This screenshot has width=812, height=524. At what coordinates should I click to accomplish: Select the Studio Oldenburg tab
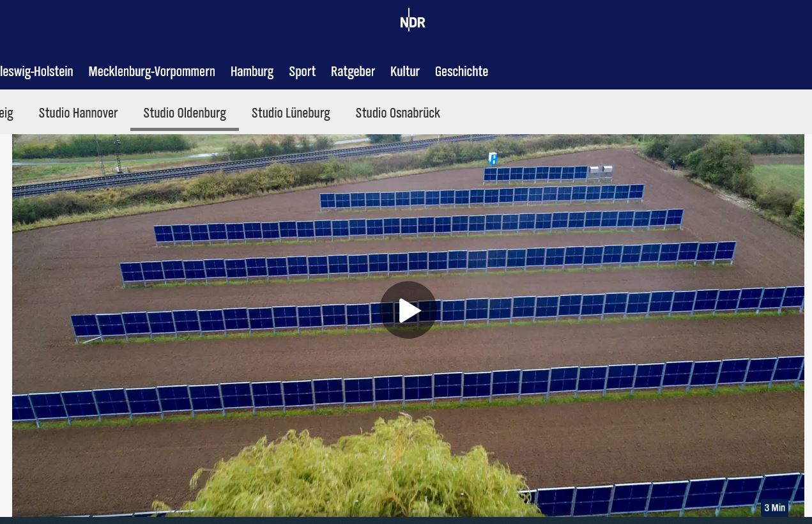pos(185,113)
